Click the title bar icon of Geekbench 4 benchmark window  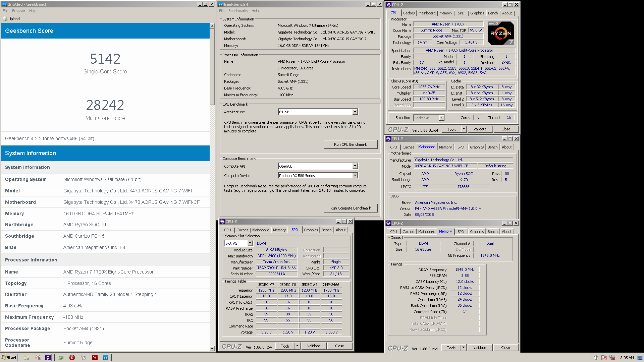pos(221,4)
